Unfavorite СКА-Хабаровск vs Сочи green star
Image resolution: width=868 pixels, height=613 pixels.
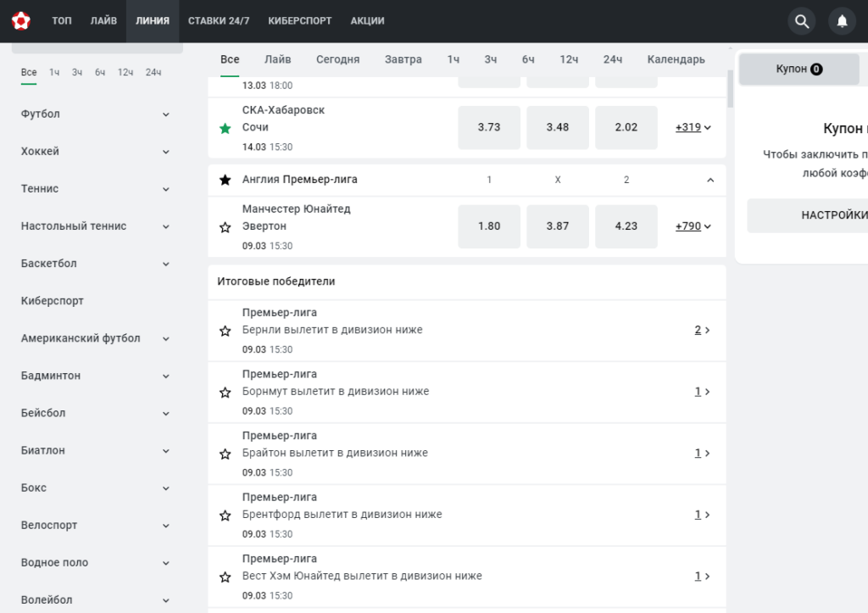click(225, 129)
